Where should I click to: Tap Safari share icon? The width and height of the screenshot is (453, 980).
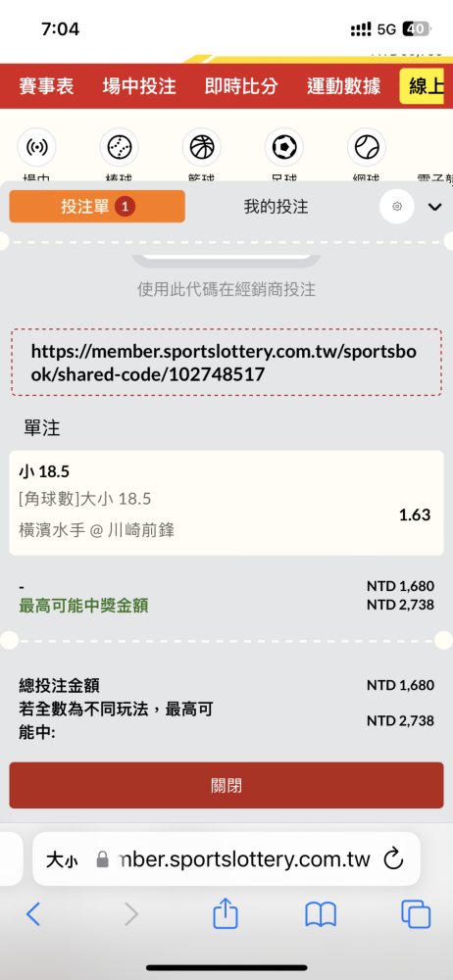click(226, 914)
